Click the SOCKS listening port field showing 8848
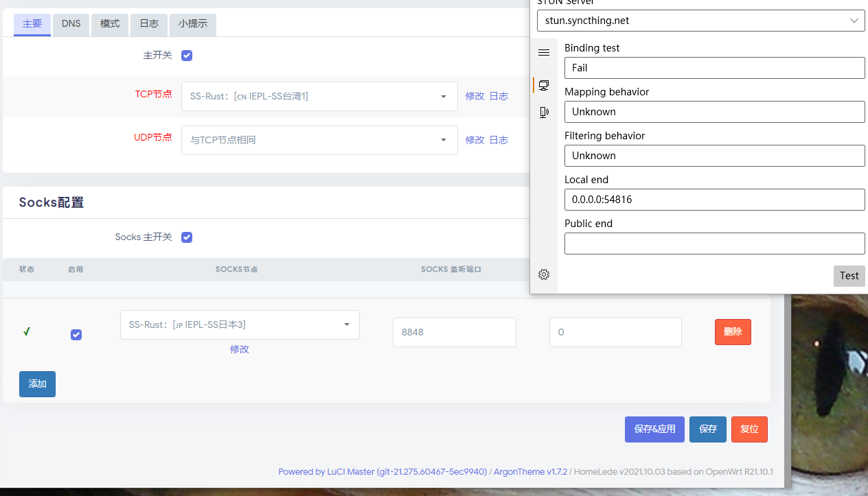 454,331
